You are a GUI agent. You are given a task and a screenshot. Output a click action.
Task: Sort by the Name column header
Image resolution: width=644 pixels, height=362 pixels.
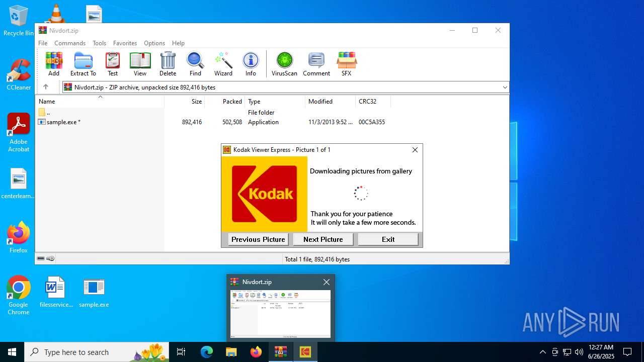[x=100, y=102]
